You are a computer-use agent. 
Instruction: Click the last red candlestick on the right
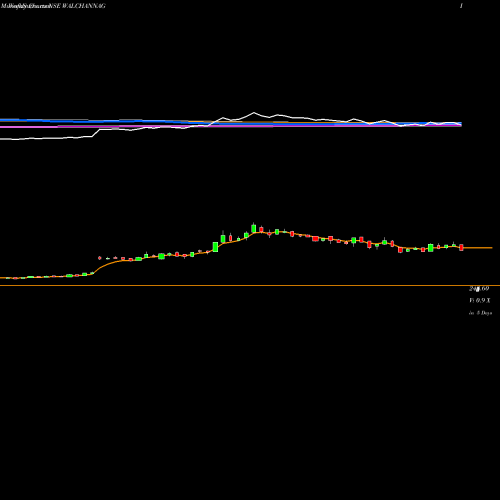coord(461,247)
